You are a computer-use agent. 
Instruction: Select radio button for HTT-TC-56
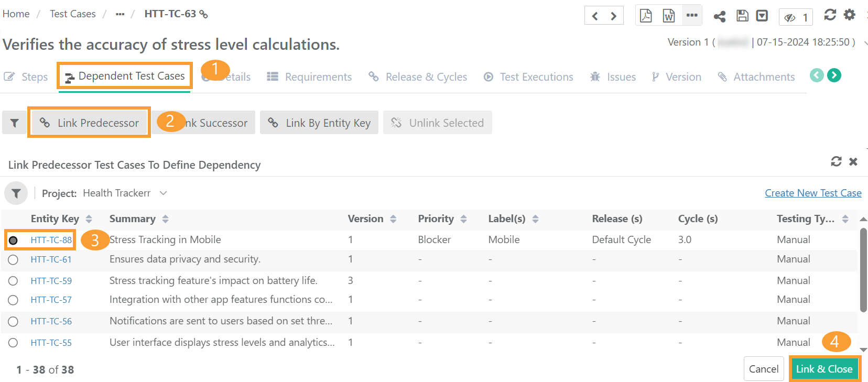tap(13, 321)
